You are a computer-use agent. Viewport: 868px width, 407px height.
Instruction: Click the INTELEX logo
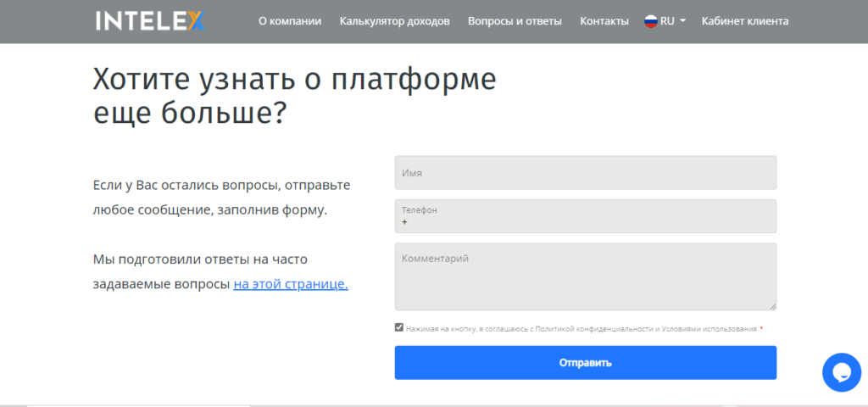pyautogui.click(x=150, y=21)
